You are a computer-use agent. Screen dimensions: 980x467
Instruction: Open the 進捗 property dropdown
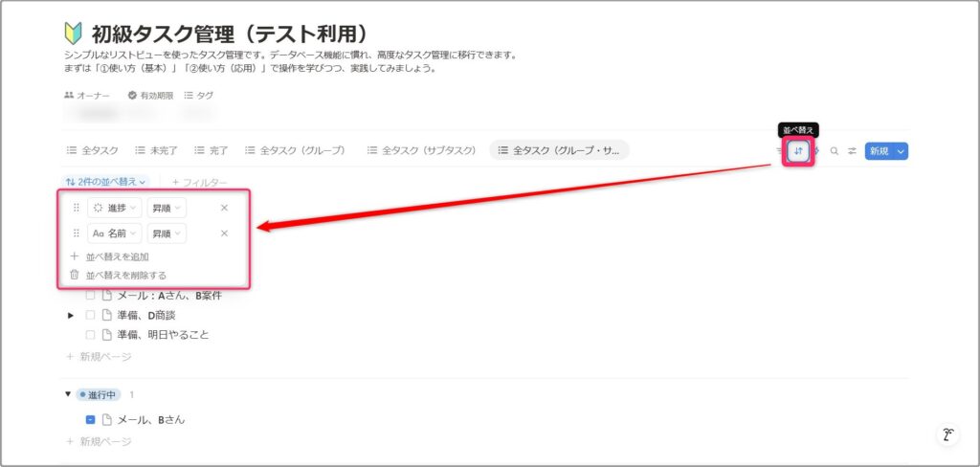(115, 208)
